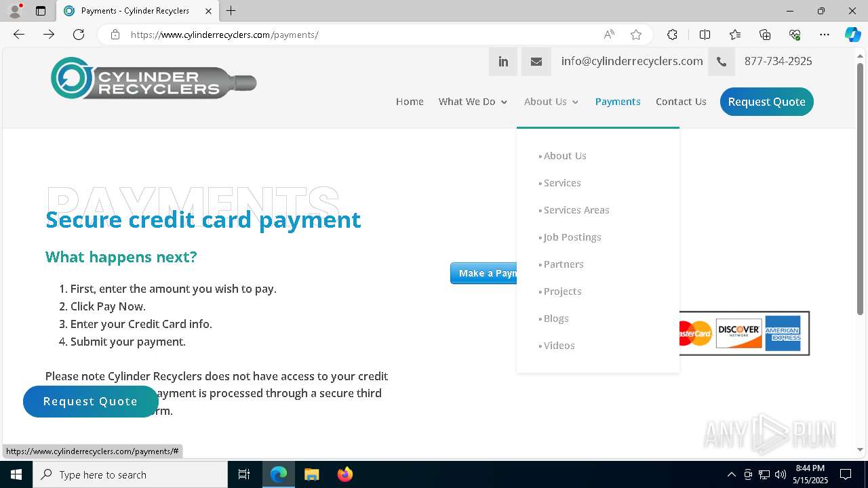Choose Partners submenu entry

564,264
